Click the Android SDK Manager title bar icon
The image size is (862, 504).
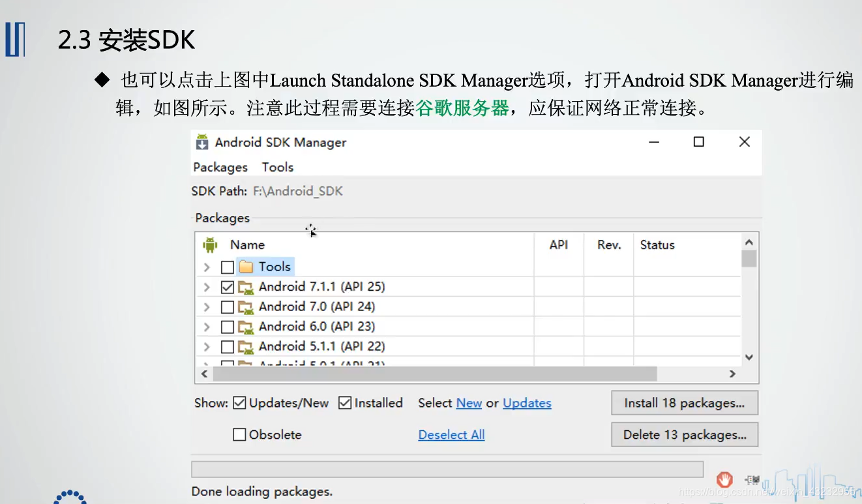(x=203, y=142)
